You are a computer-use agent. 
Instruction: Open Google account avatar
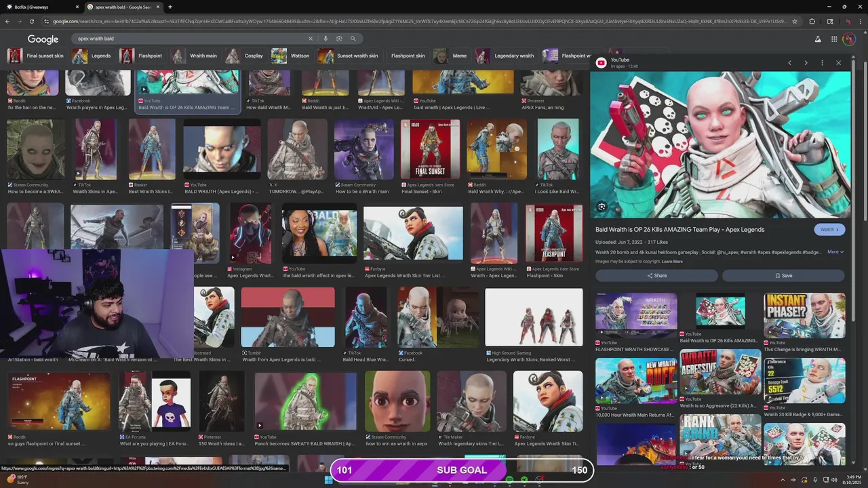coord(849,39)
